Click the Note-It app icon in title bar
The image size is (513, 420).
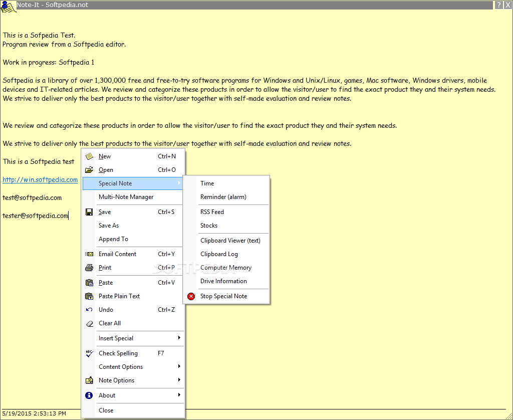[8, 7]
